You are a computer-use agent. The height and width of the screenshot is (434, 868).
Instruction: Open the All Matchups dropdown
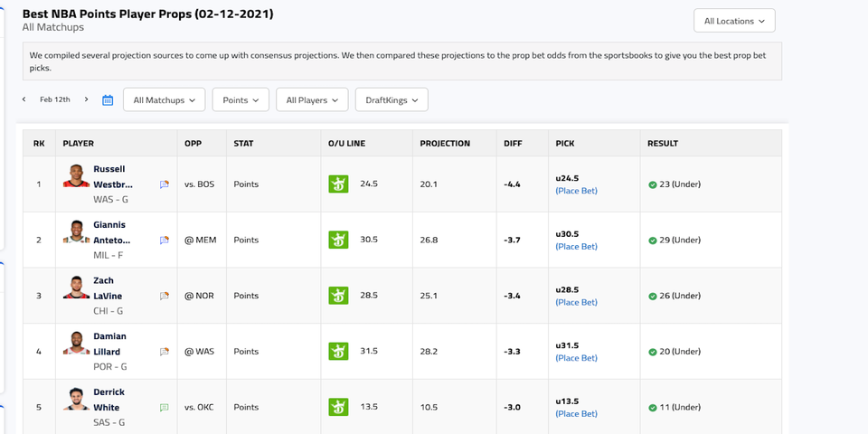pyautogui.click(x=164, y=99)
